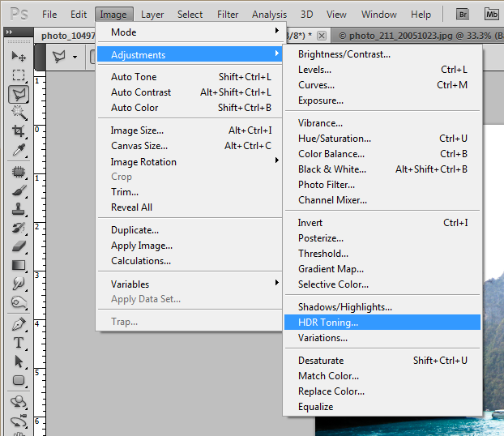Switch to the photo_211_20051023.jpg tab
The height and width of the screenshot is (436, 504).
coord(415,36)
